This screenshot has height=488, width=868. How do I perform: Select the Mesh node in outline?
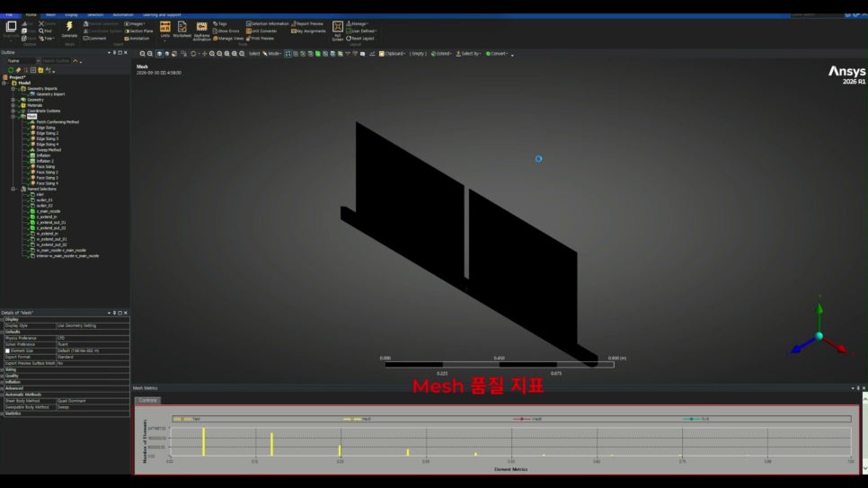coord(31,116)
